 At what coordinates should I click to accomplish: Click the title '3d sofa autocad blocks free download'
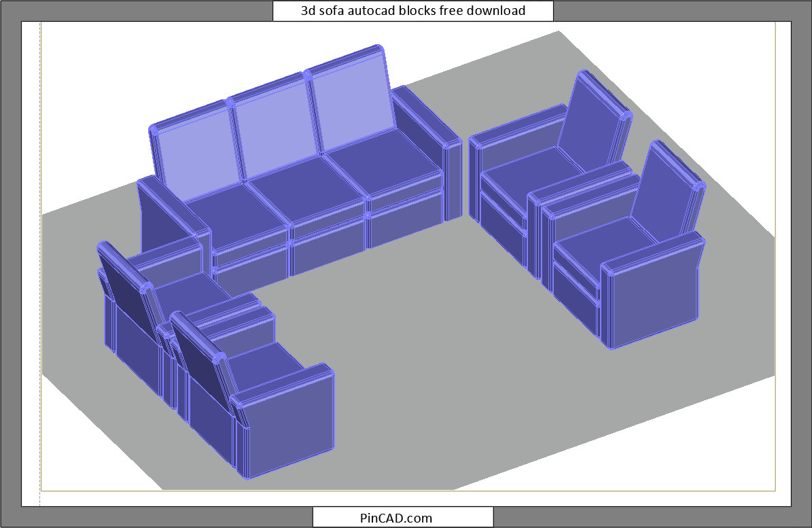point(413,10)
